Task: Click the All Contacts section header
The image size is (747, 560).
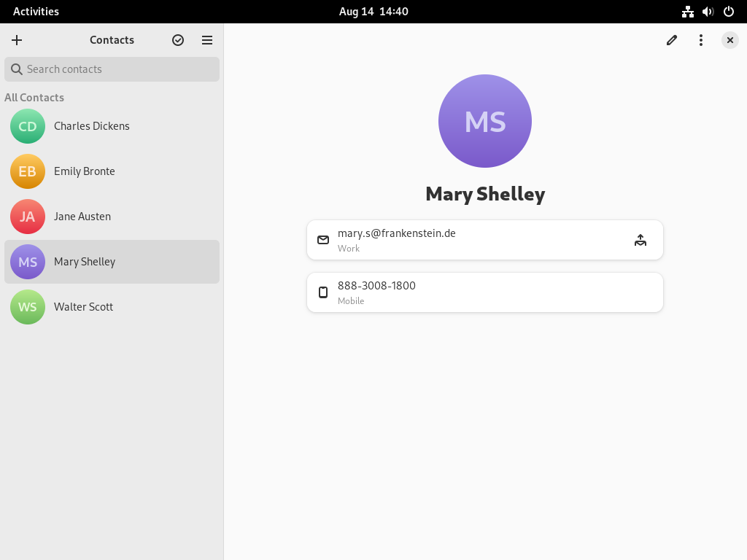Action: point(34,98)
